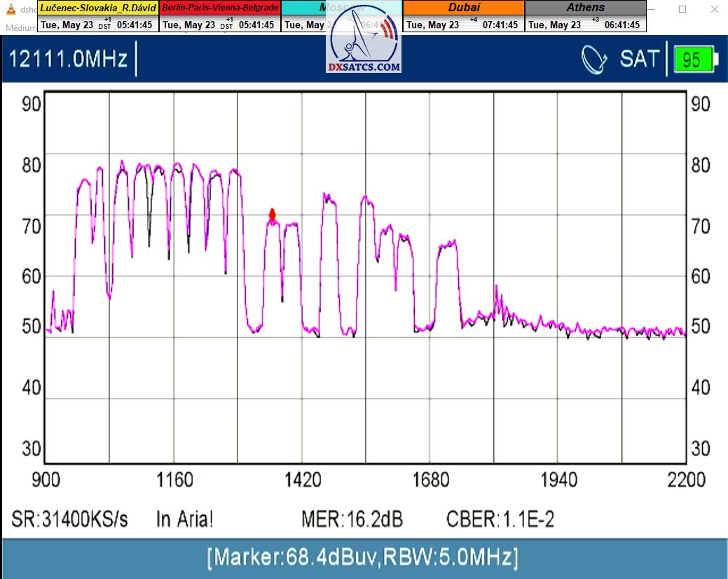Click the satellite dish icon
The image size is (728, 579).
pyautogui.click(x=594, y=60)
